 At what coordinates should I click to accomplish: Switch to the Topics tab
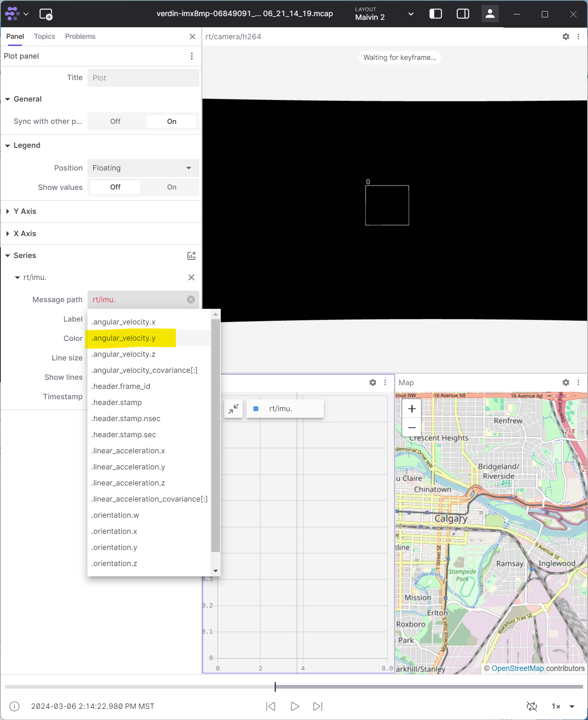click(x=45, y=36)
